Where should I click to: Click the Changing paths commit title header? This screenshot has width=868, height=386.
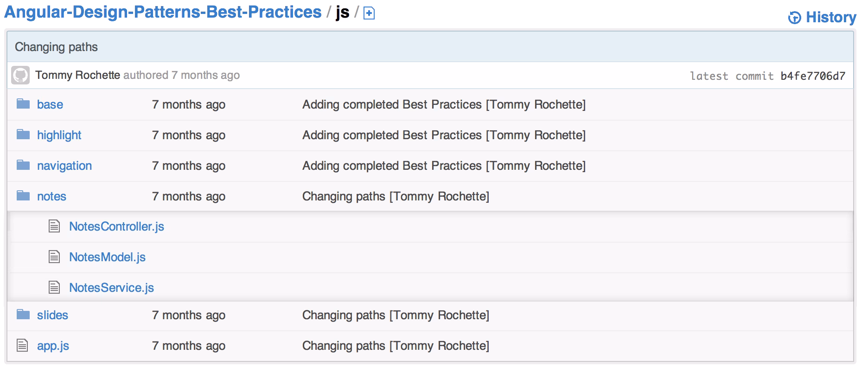(x=56, y=47)
